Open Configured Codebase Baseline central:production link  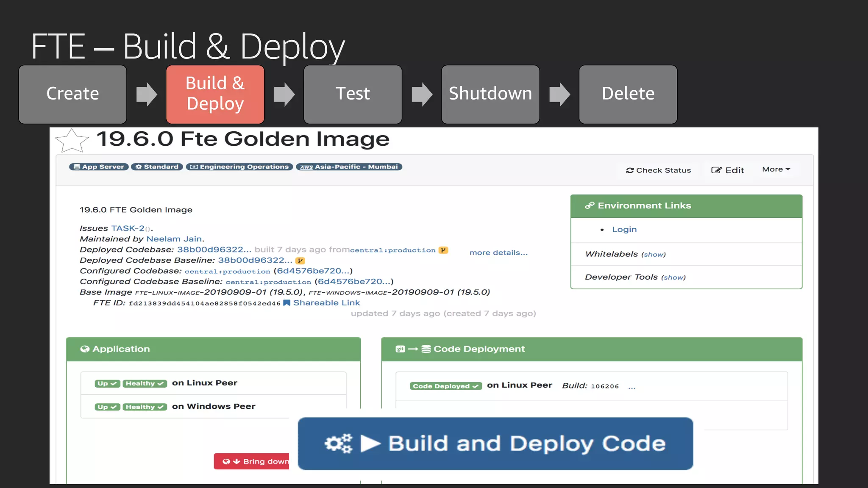coord(268,282)
